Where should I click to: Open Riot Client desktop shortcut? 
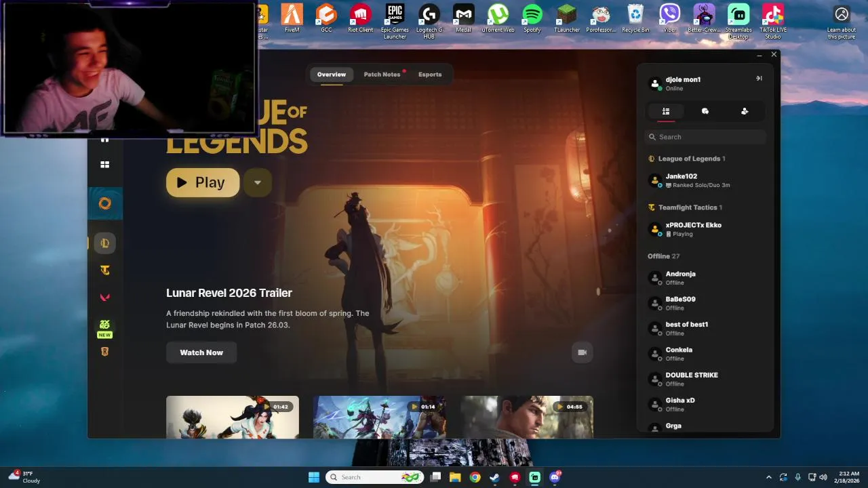point(361,19)
